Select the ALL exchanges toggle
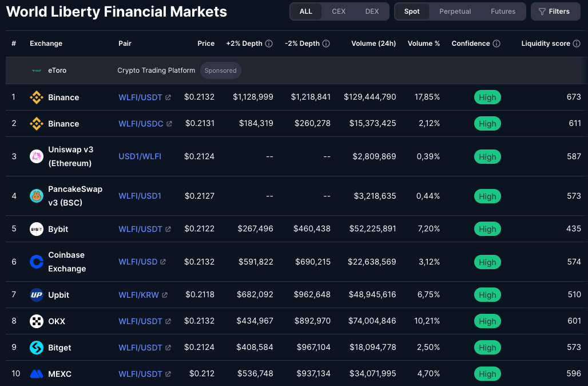 click(306, 11)
